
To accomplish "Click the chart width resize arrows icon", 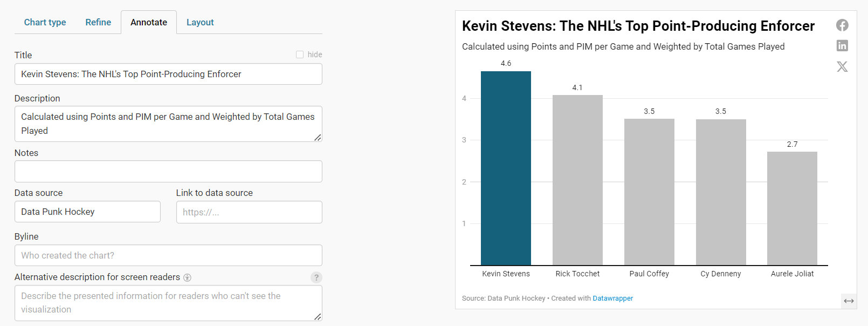I will [x=849, y=301].
